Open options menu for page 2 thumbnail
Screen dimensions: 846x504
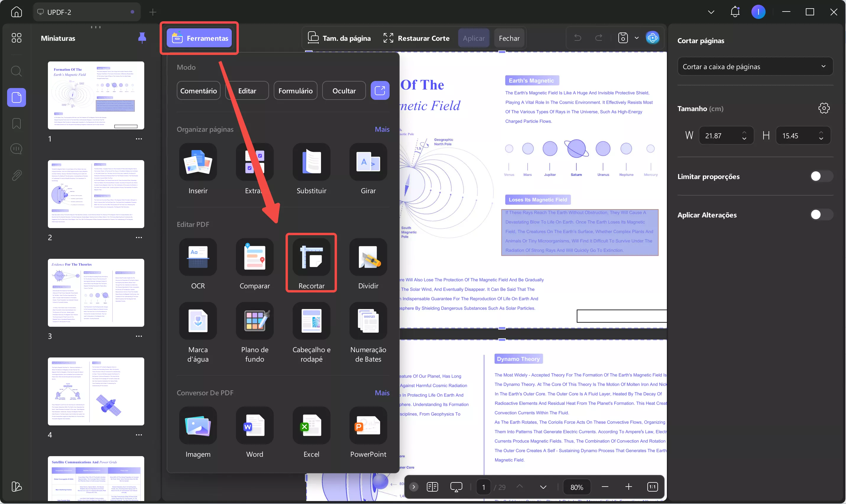(139, 238)
